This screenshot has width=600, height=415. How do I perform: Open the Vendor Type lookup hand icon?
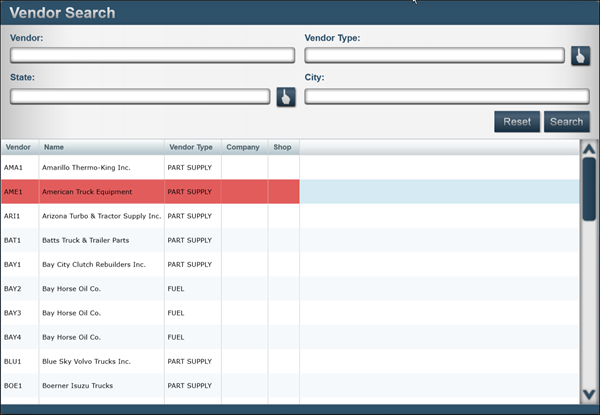pyautogui.click(x=580, y=56)
